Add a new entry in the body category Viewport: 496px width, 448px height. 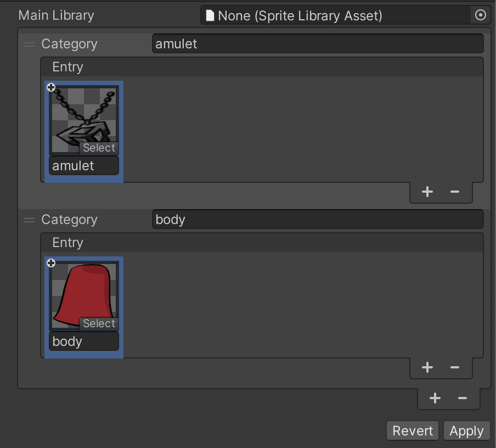pyautogui.click(x=427, y=367)
